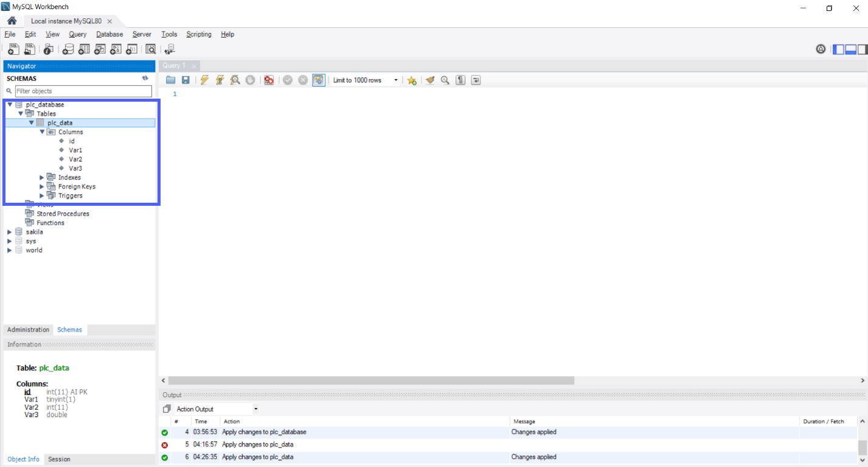Screen dimensions: 868x467
Task: Open Object Info at the bottom left
Action: pyautogui.click(x=23, y=458)
